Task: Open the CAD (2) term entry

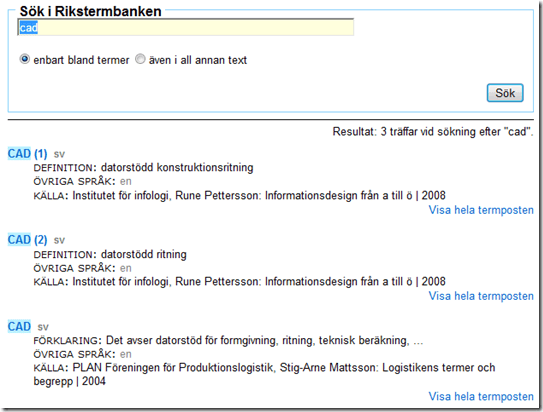Action: [x=27, y=240]
